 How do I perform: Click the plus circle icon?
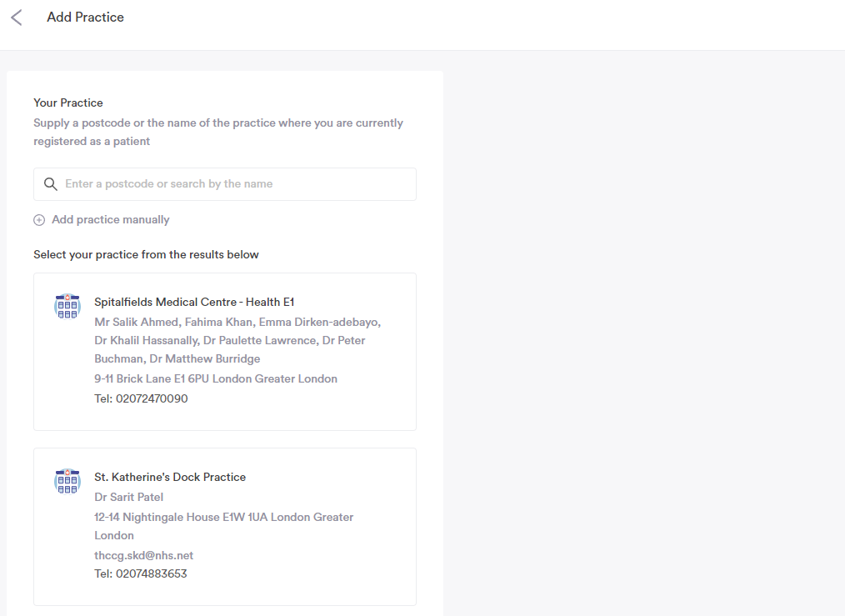pos(39,220)
